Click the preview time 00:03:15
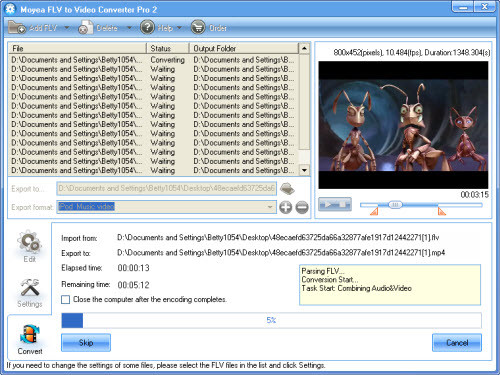The height and width of the screenshot is (375, 500). 474,194
